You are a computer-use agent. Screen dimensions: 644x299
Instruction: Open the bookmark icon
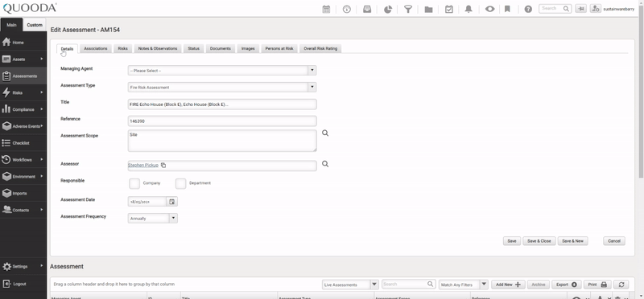point(507,9)
